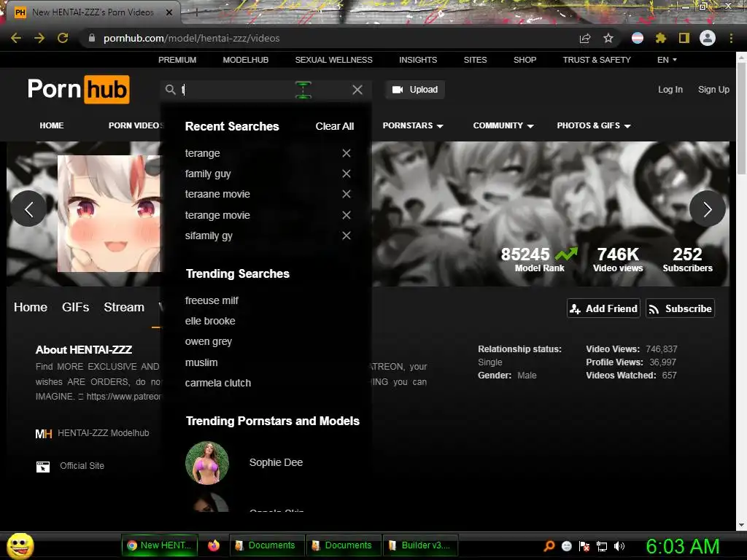Click Clear All recent searches
Image resolution: width=747 pixels, height=560 pixels.
pos(334,126)
